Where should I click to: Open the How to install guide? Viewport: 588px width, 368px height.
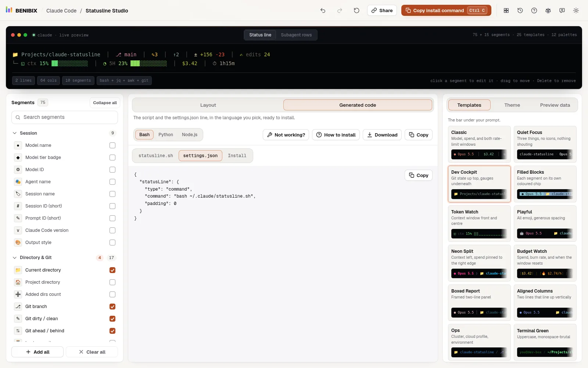336,135
